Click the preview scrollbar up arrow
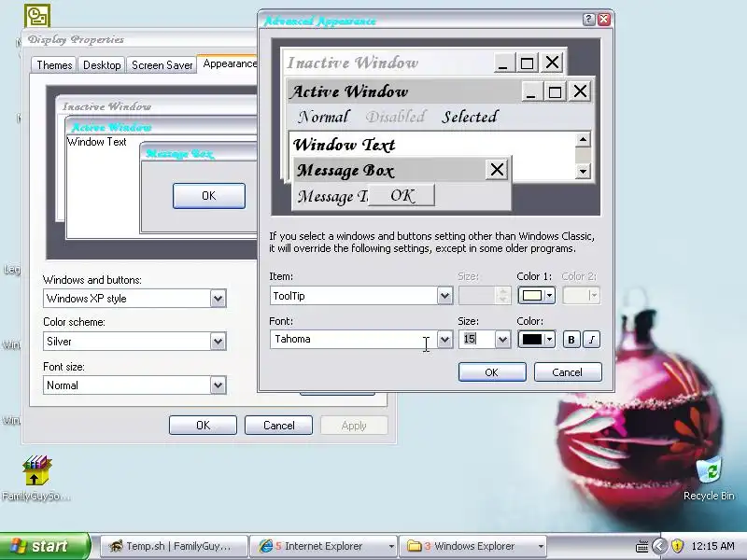The image size is (747, 560). pyautogui.click(x=583, y=139)
